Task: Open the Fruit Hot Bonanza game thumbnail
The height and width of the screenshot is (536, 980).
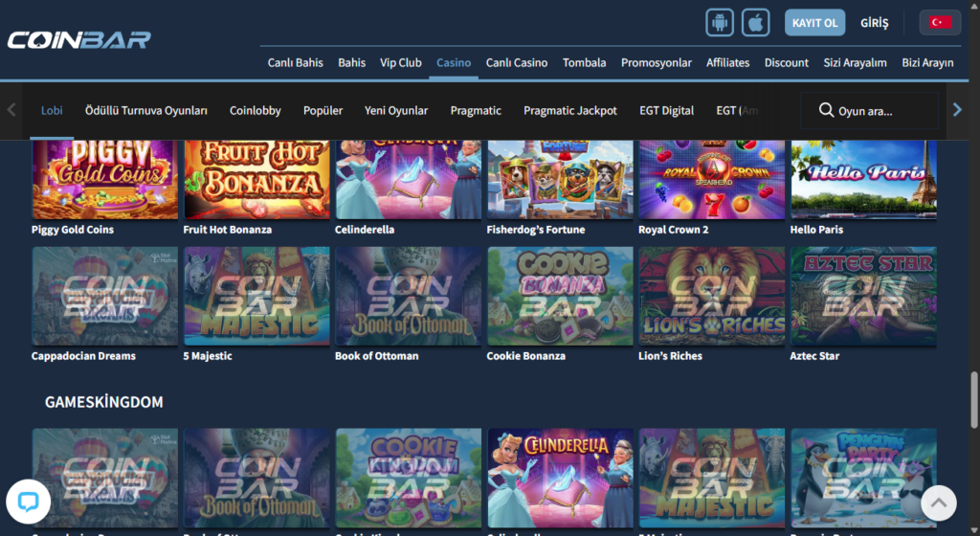Action: [x=256, y=180]
